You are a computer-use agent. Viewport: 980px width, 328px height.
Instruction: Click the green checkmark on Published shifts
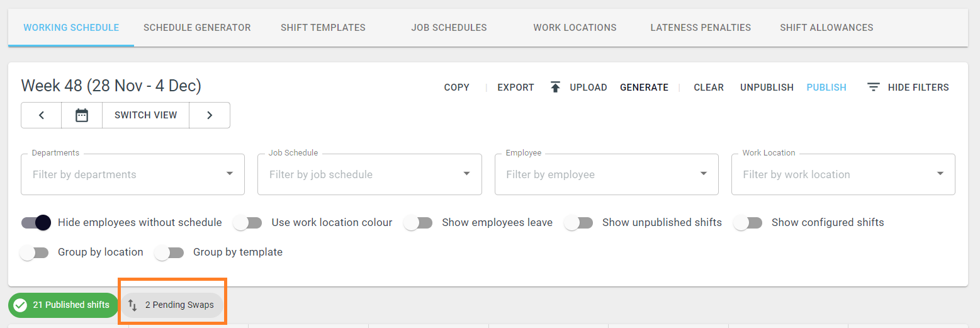[20, 305]
